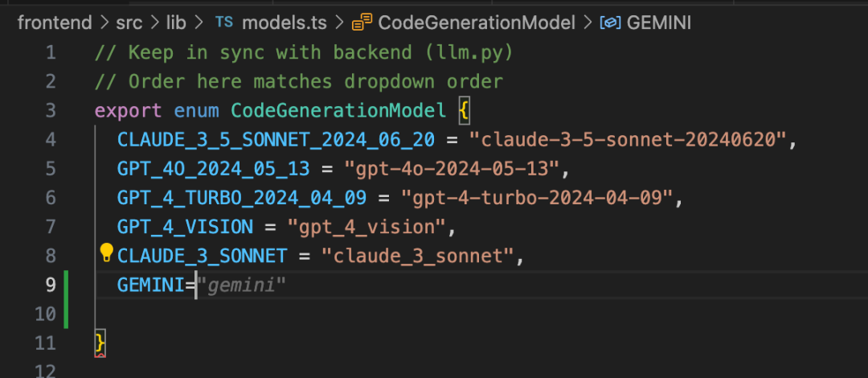Click line number 4 in the gutter
Viewport: 868px width, 378px height.
(51, 139)
